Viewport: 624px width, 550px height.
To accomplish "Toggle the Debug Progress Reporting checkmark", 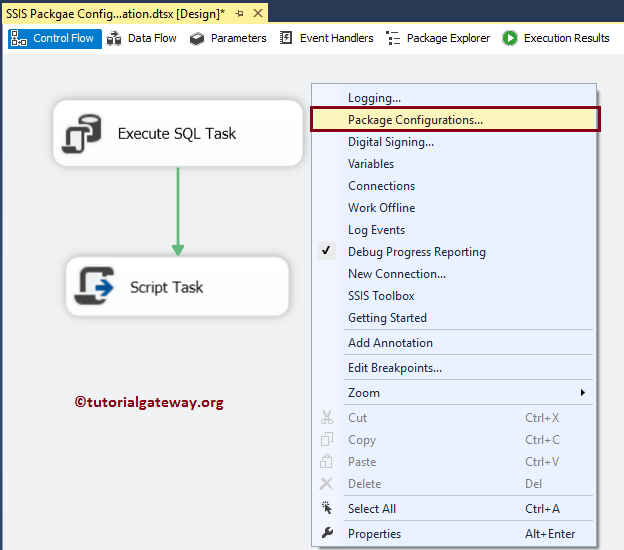I will [326, 251].
